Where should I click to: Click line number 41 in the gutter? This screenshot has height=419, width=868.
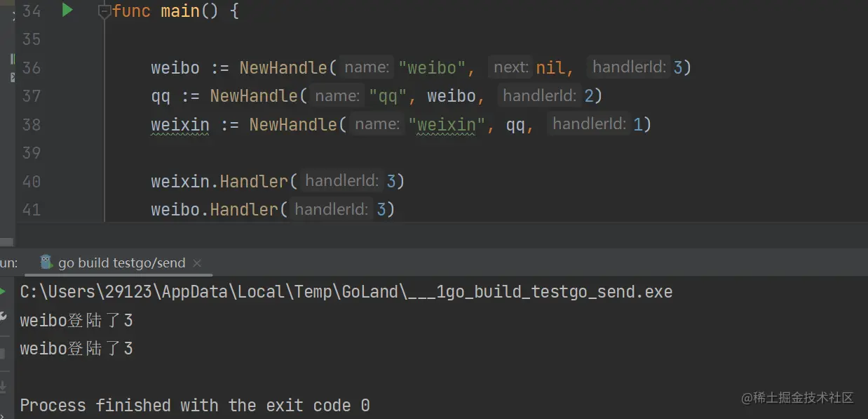click(32, 210)
